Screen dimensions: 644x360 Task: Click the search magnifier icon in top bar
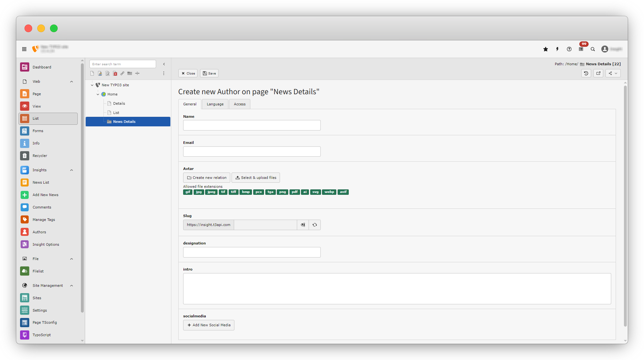(x=593, y=49)
